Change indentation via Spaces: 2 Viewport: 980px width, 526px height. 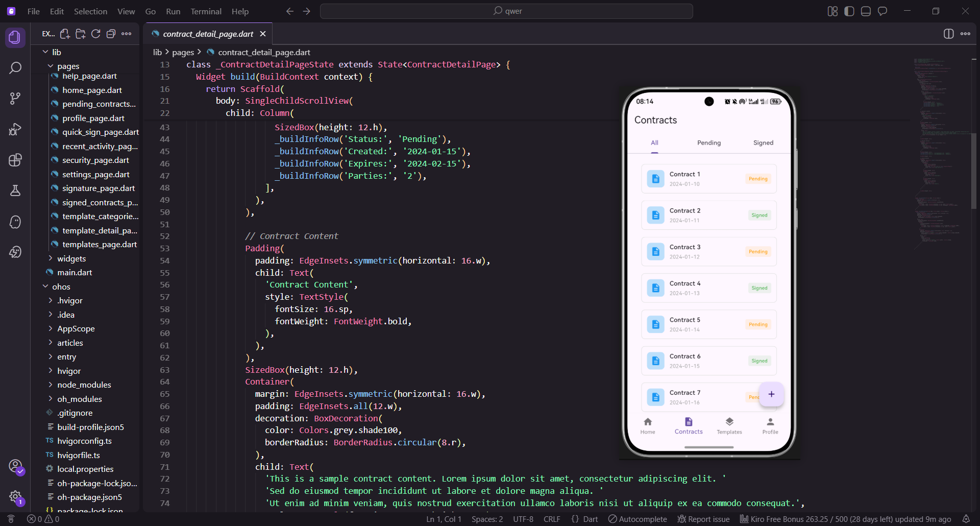[487, 519]
